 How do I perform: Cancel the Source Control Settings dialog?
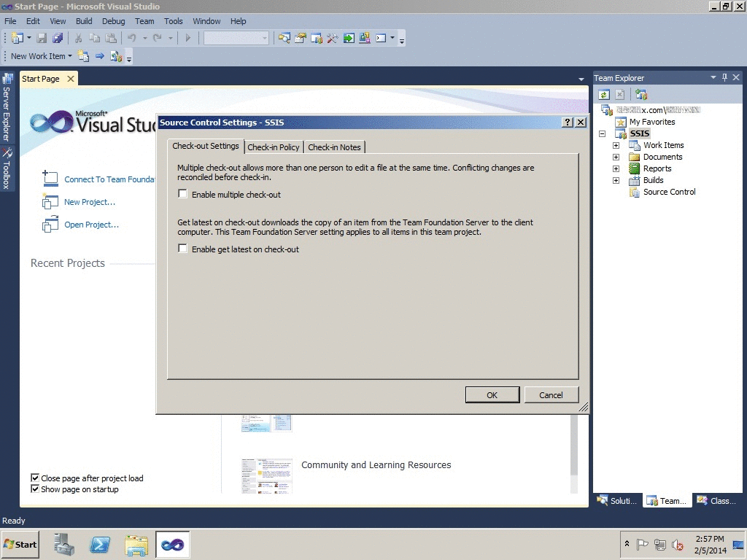click(551, 394)
